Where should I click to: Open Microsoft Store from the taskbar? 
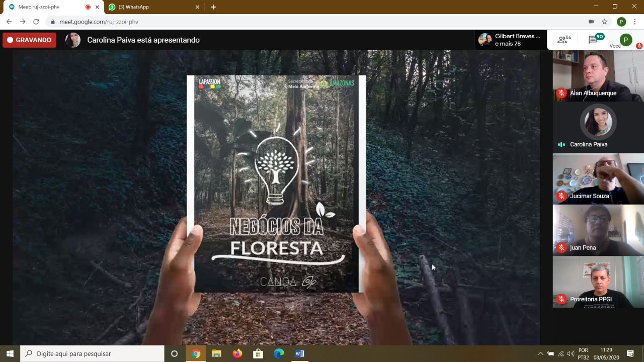(258, 353)
